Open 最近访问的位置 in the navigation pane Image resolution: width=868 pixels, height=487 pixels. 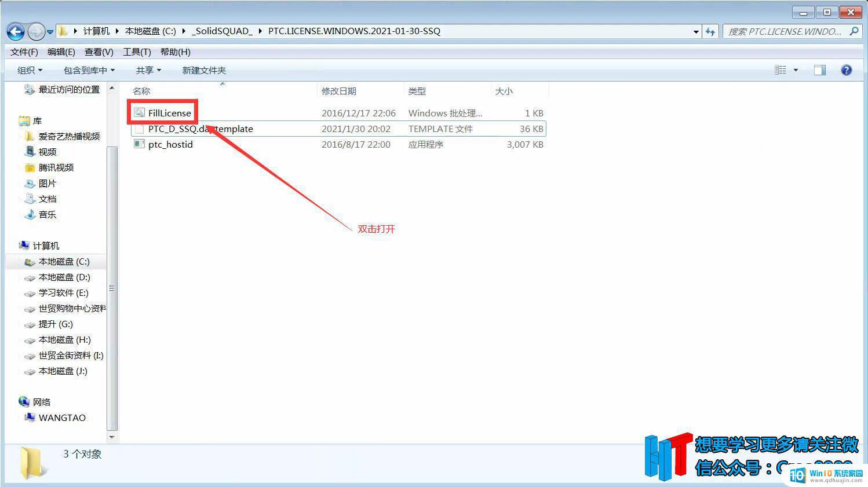tap(70, 89)
